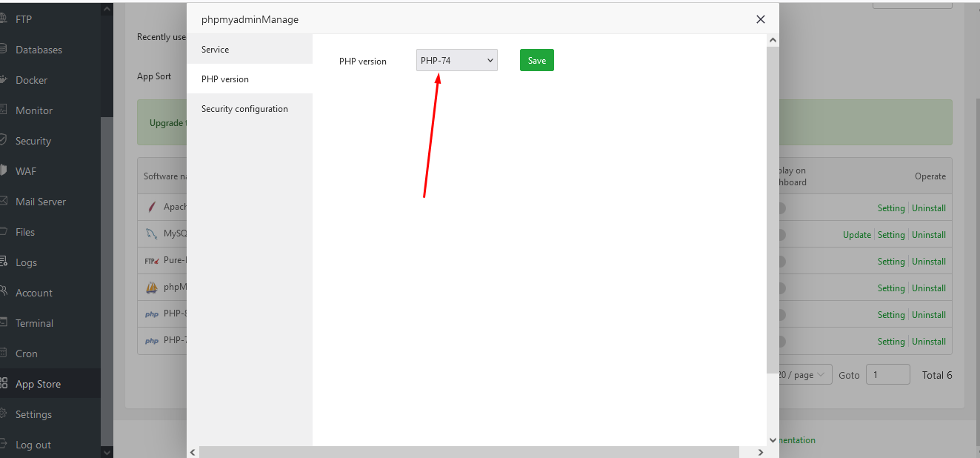The image size is (980, 458).
Task: Click Setting link for Pure-FTP row
Action: click(x=891, y=262)
